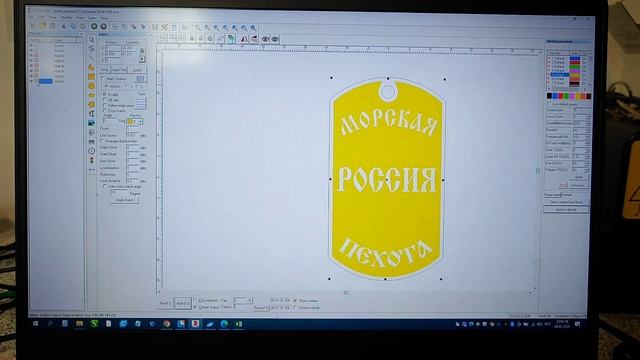640x360 pixels.
Task: Select the Pick tool in the draw toolbar
Action: point(91,40)
